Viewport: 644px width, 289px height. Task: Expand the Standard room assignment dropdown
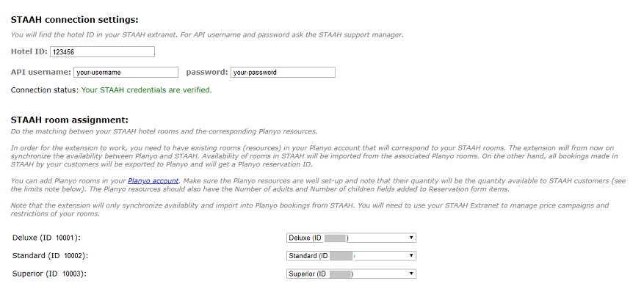[351, 256]
